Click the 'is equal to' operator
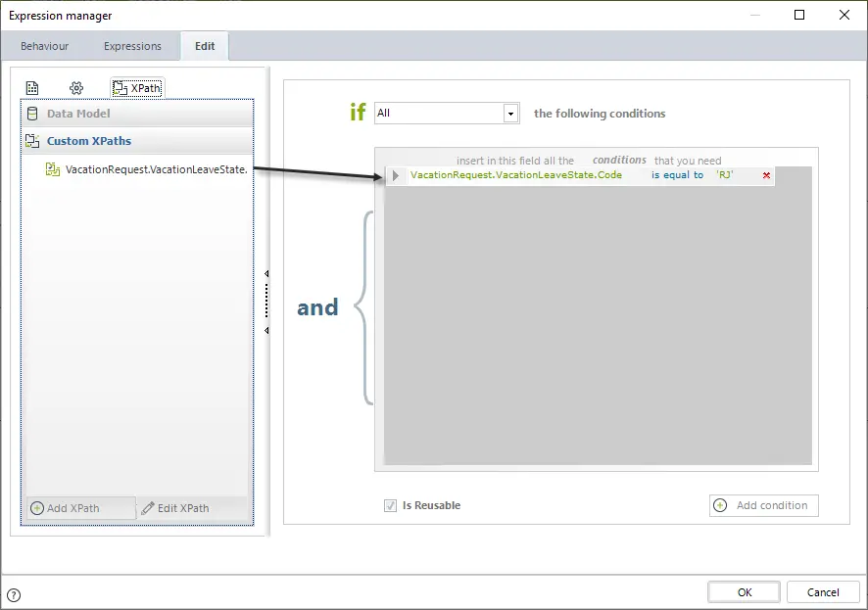 pos(677,174)
